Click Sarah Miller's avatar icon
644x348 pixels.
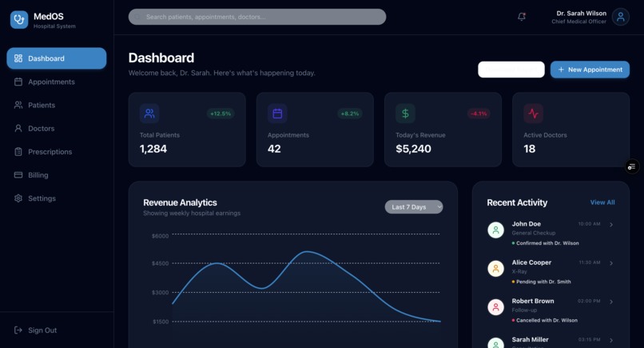tap(495, 343)
